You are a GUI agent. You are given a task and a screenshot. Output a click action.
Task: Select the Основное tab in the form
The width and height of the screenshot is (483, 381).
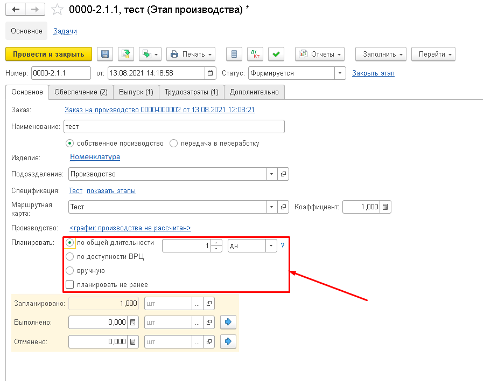point(27,92)
